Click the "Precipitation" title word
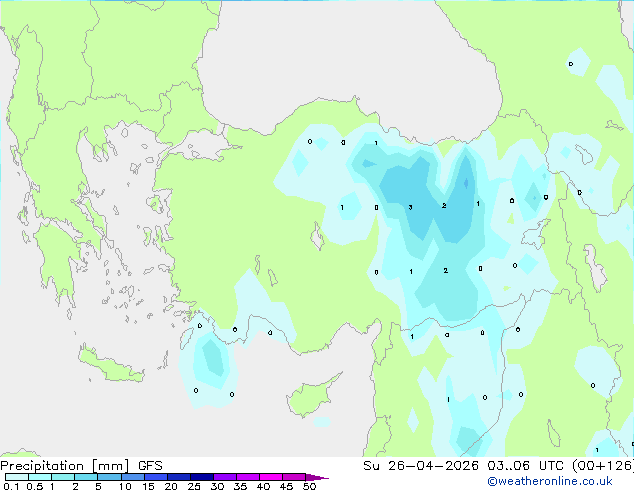Image resolution: width=634 pixels, height=490 pixels. [x=42, y=466]
